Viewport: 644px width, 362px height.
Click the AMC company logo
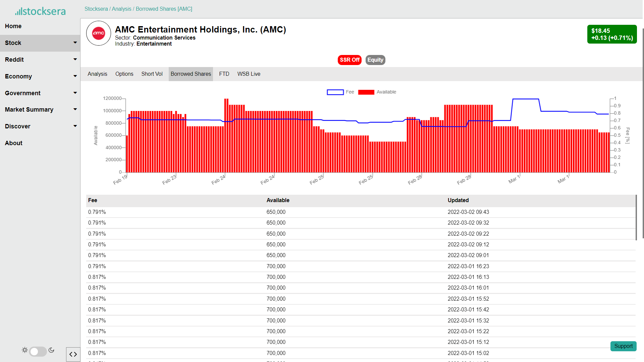pyautogui.click(x=99, y=33)
